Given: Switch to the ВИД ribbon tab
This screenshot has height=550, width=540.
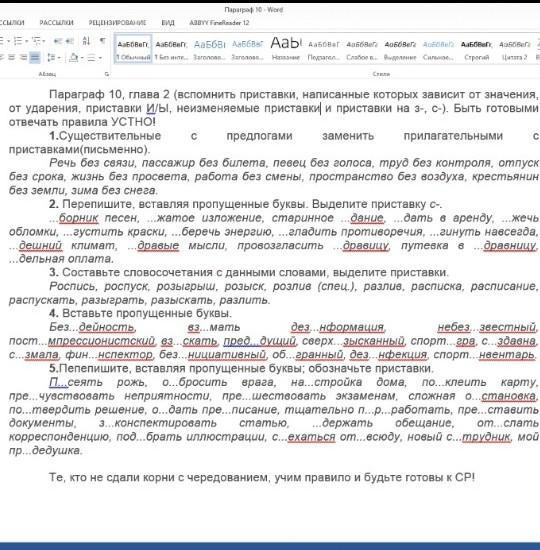Looking at the screenshot, I should point(168,23).
